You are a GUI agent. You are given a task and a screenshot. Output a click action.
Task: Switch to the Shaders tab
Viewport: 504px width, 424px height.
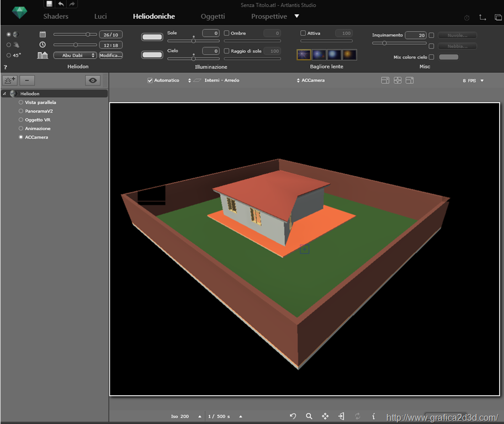click(x=56, y=17)
